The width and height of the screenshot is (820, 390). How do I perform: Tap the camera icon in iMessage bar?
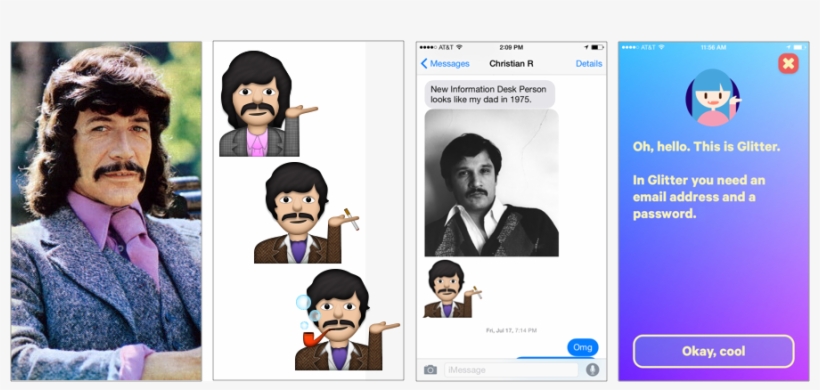tap(430, 370)
